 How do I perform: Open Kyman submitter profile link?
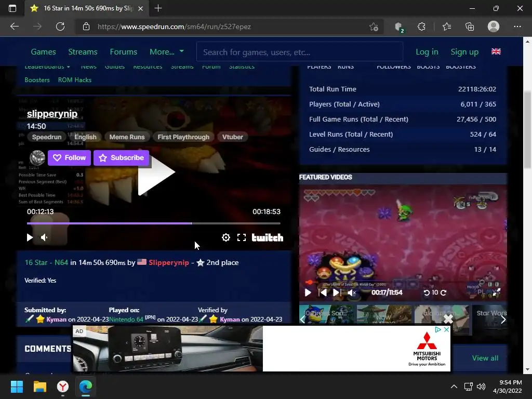pos(56,320)
